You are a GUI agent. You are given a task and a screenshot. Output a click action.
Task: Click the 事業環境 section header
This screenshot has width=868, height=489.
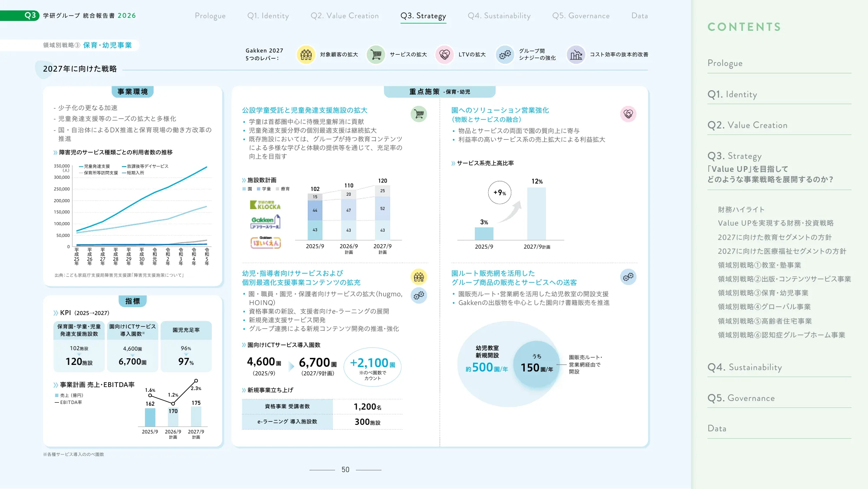pos(133,92)
